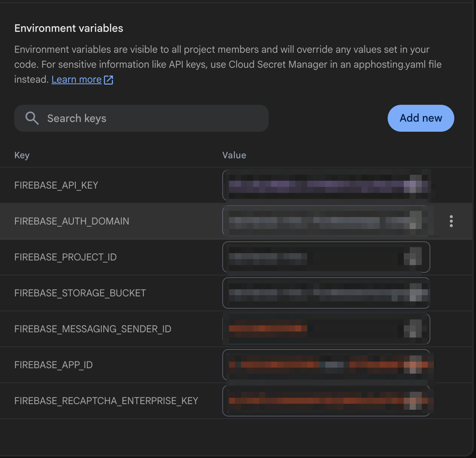
Task: Select the FIREBASE_MESSAGING_SENDER_ID value field
Action: click(x=326, y=329)
